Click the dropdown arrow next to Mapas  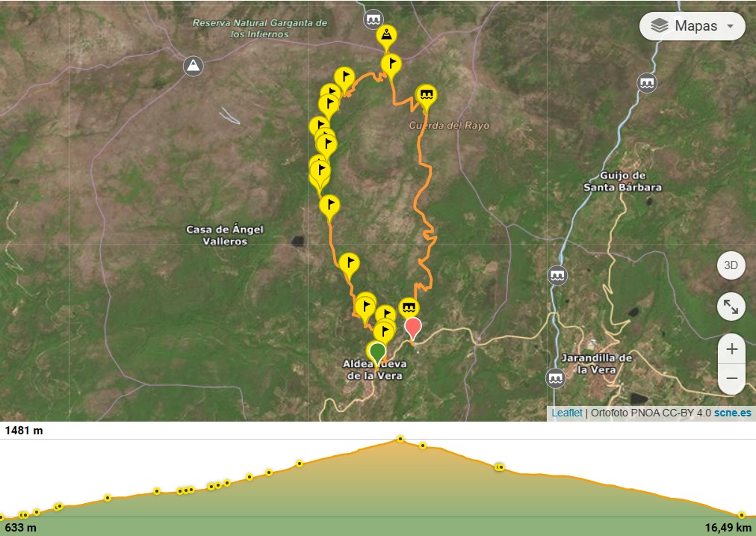coord(731,26)
